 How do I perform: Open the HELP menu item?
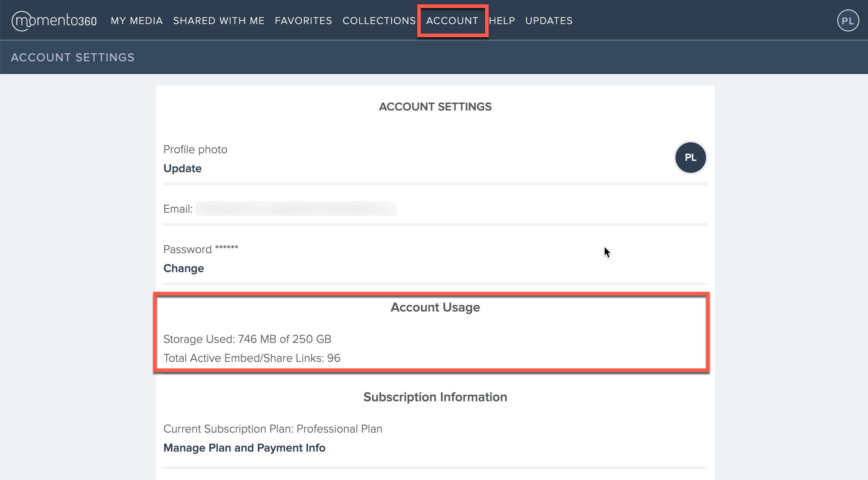point(501,21)
